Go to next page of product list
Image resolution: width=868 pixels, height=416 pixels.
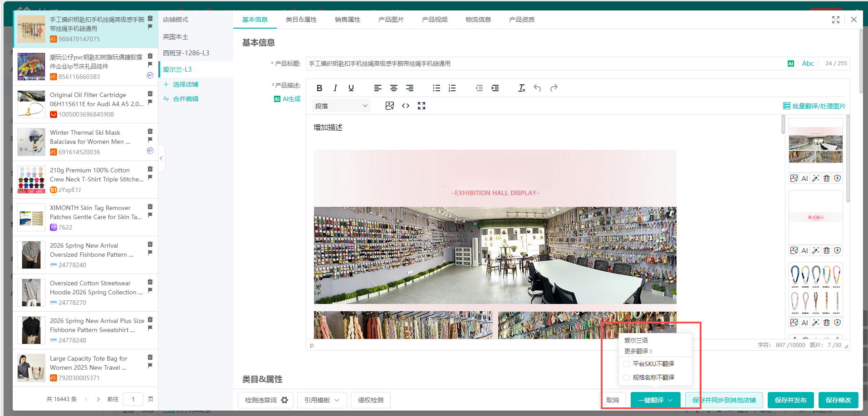[x=98, y=399]
